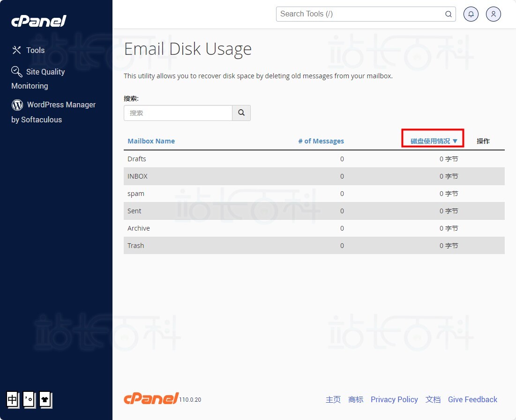Click the magnifier button beside mailbox search
Screen dimensions: 516x420
pyautogui.click(x=241, y=113)
